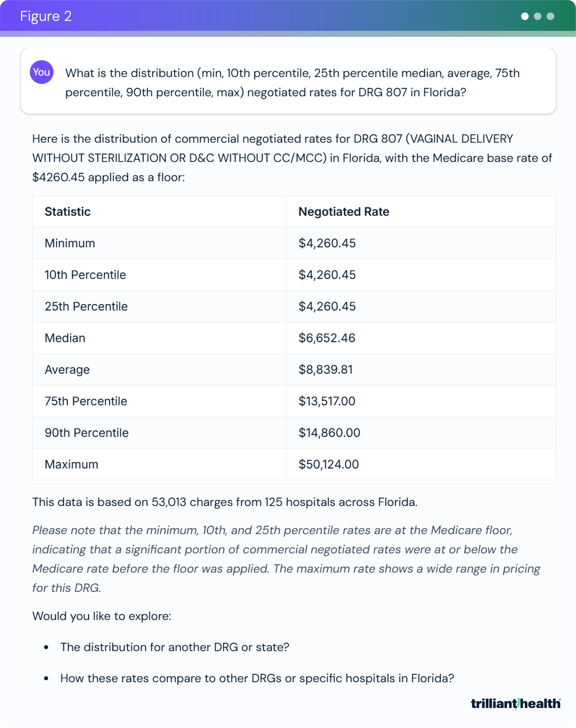The height and width of the screenshot is (728, 576).
Task: Click the Median value $6,652.46
Action: (327, 338)
